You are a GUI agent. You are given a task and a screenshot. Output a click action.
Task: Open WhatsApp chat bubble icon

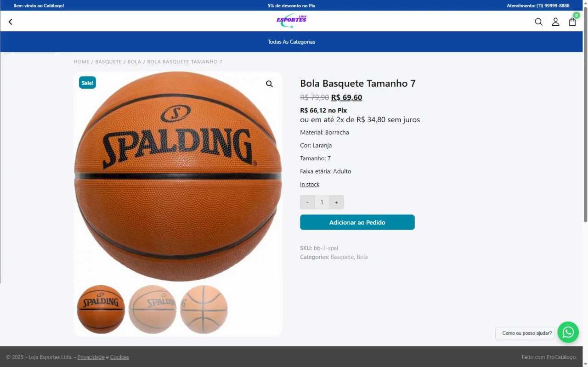tap(568, 332)
